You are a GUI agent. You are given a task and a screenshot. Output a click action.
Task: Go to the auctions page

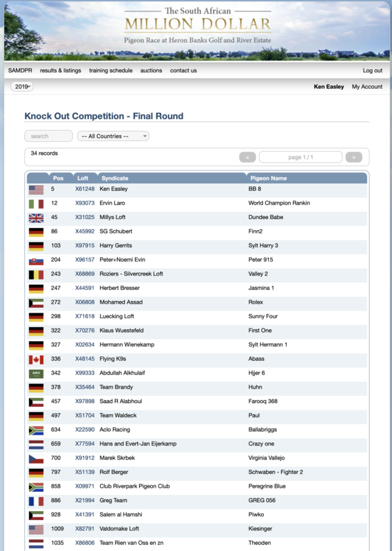pos(151,70)
